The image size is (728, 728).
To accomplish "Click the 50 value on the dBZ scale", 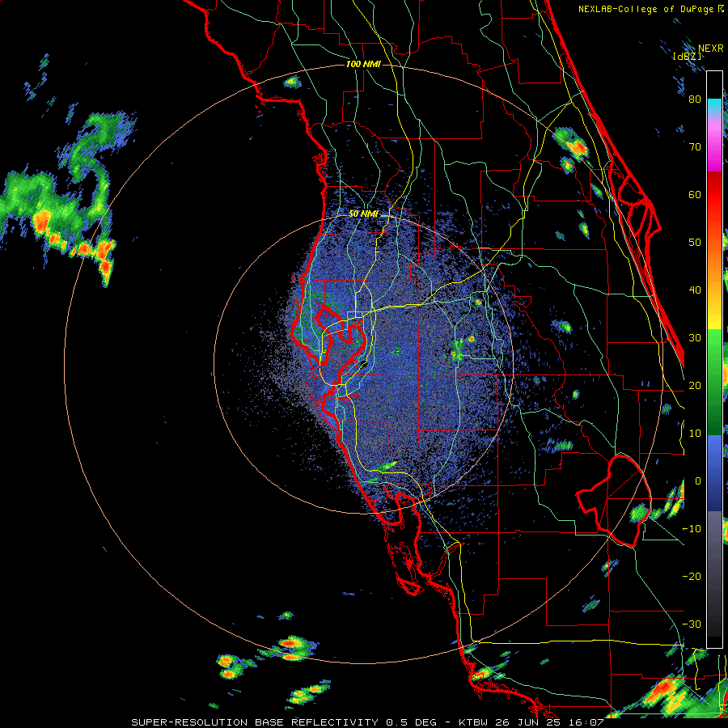I will (695, 243).
